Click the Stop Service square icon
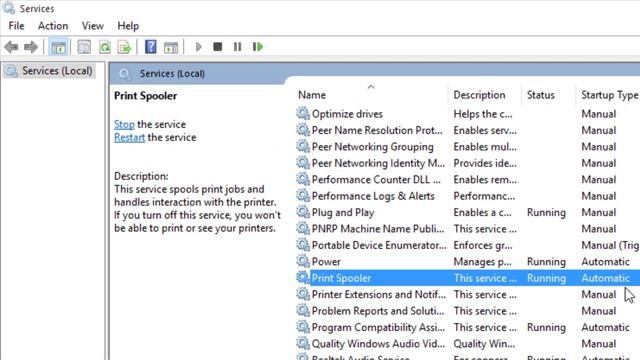The height and width of the screenshot is (360, 640). 218,47
